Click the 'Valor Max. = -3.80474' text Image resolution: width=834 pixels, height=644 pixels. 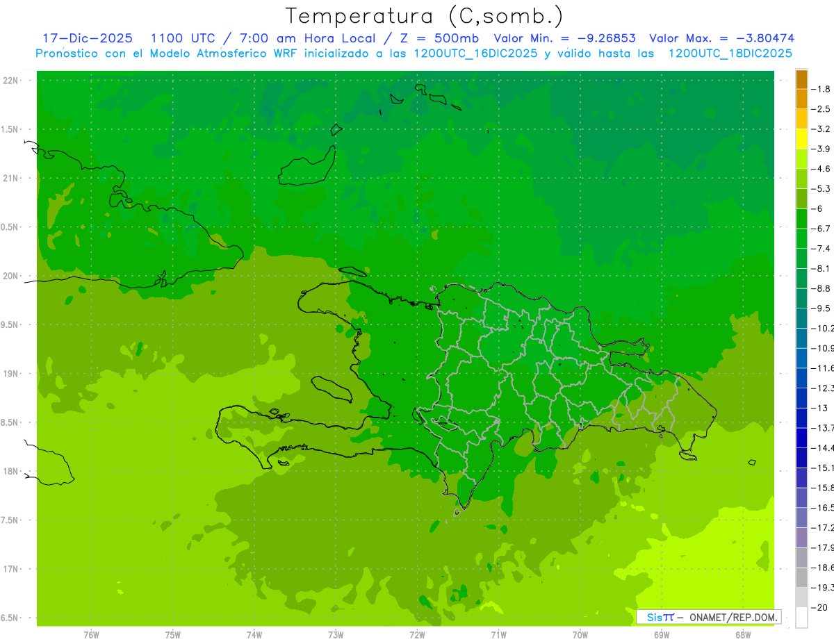tap(722, 38)
